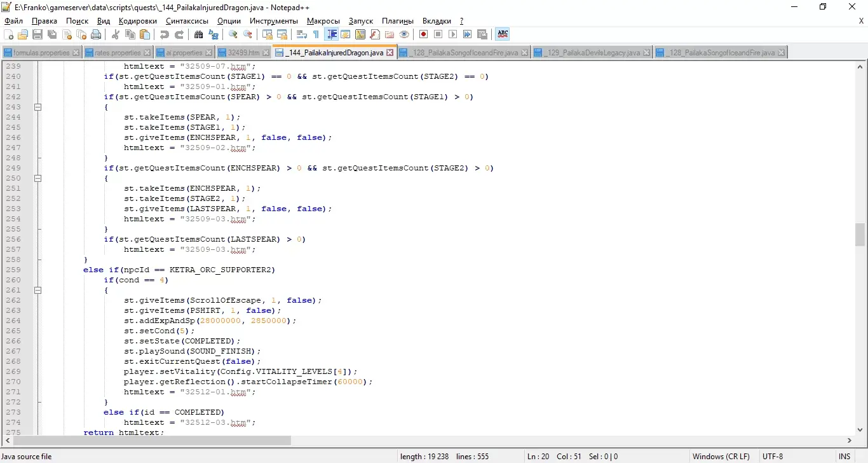Screen dimensions: 868x463
Task: Open the Document Map panel icon
Action: click(360, 34)
